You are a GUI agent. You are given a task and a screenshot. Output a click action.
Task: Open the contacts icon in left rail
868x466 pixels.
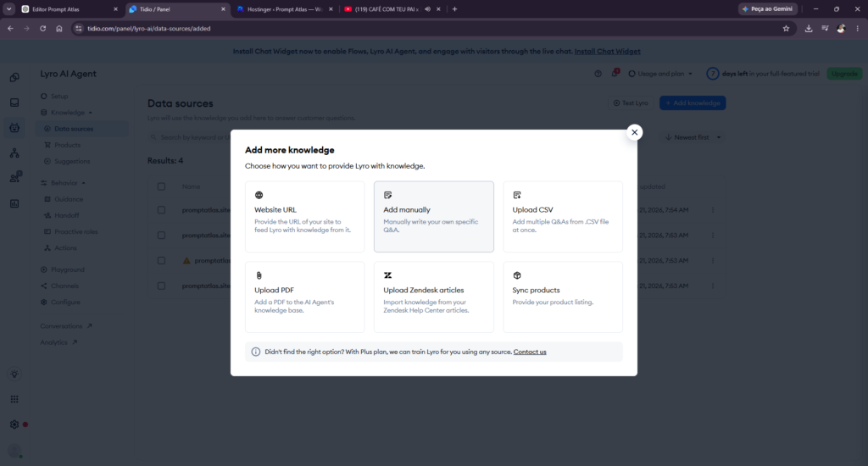tap(14, 178)
